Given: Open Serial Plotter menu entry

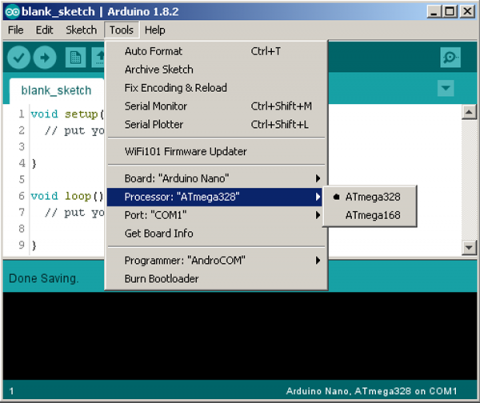Looking at the screenshot, I should pyautogui.click(x=216, y=125).
